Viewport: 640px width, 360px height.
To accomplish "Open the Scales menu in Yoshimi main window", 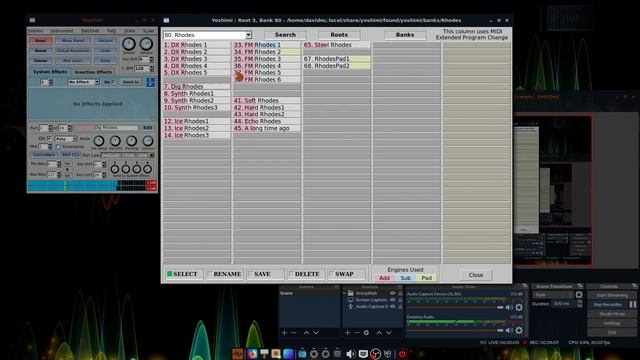I will [x=148, y=31].
